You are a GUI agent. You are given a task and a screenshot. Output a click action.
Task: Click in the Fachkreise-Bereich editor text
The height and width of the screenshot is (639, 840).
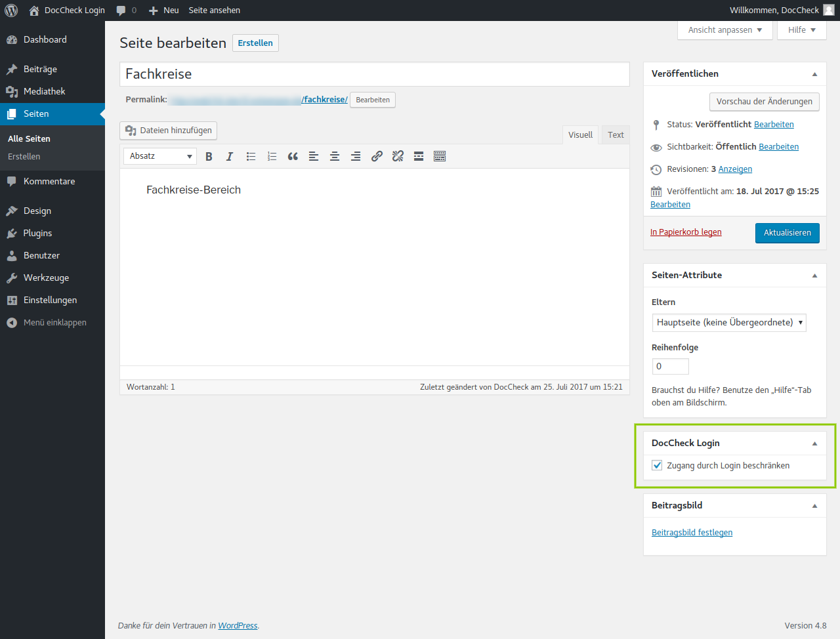pyautogui.click(x=194, y=190)
